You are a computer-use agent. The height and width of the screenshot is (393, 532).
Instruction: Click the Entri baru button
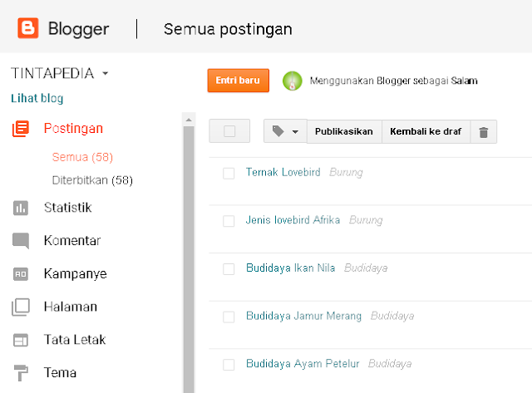pos(239,81)
